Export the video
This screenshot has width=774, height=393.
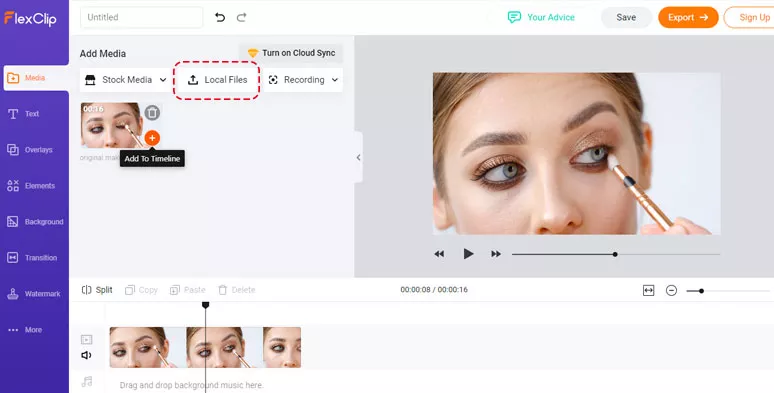tap(688, 17)
